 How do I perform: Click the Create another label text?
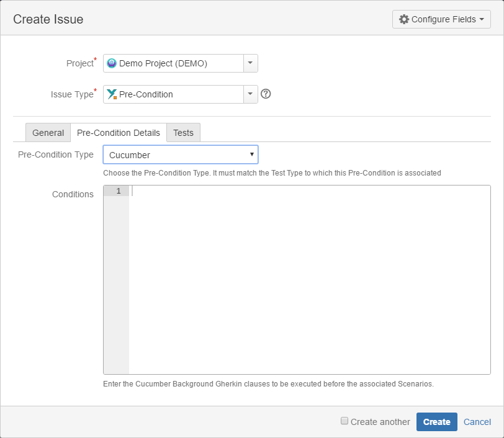(380, 422)
